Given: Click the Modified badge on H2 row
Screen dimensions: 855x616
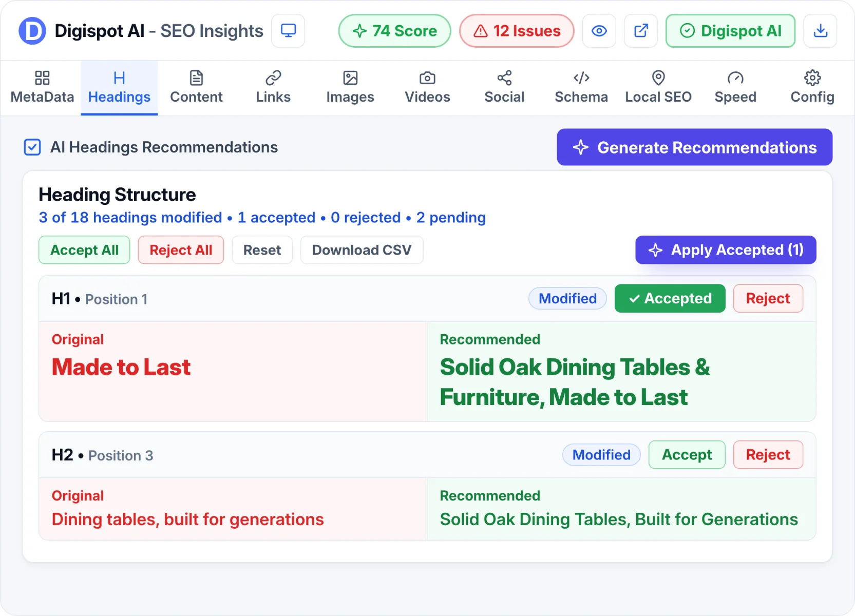Looking at the screenshot, I should coord(601,455).
